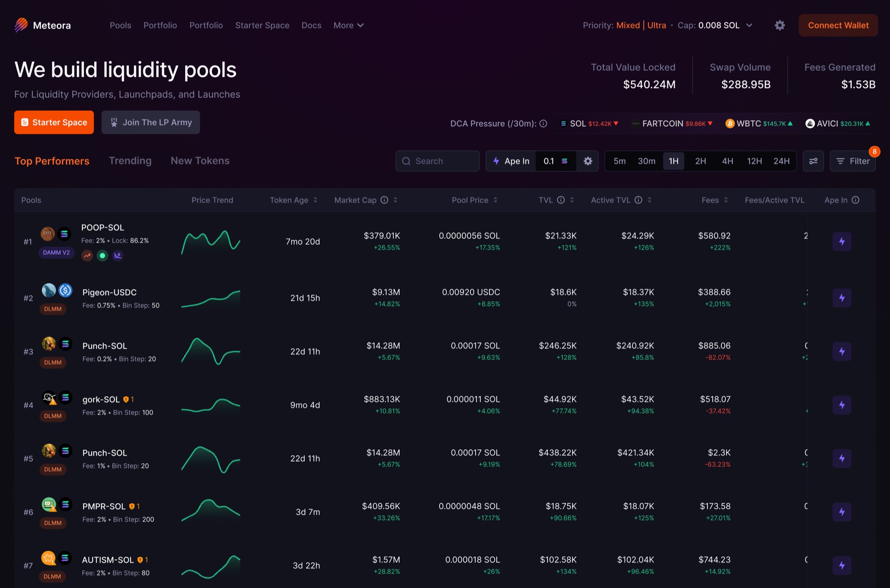890x588 pixels.
Task: Choose the 12H timeframe
Action: pos(754,161)
